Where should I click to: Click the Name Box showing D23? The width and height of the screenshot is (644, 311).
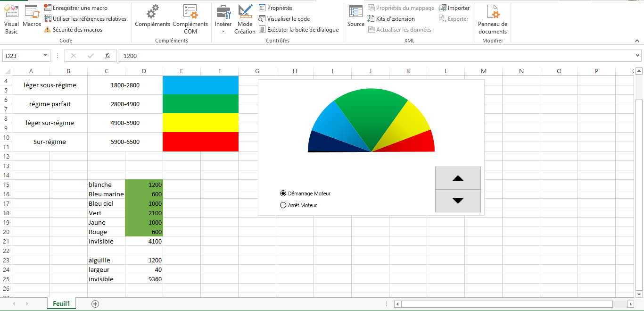(23, 56)
